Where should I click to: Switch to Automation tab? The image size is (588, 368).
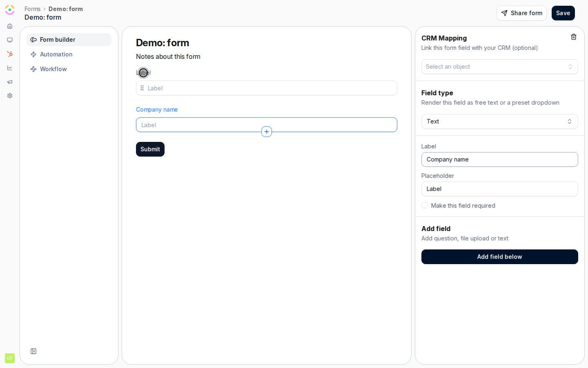[x=69, y=54]
